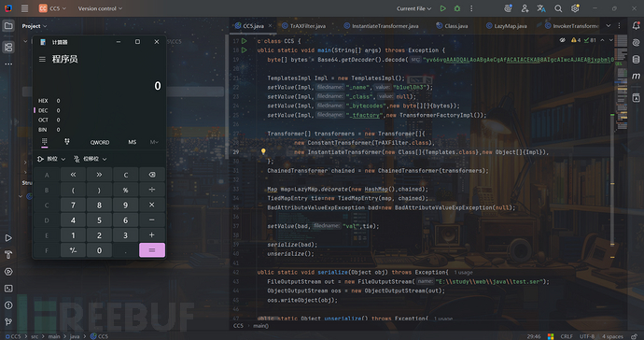Open Search Everywhere magnifier icon
Viewport: 644px width, 340px height.
point(558,8)
